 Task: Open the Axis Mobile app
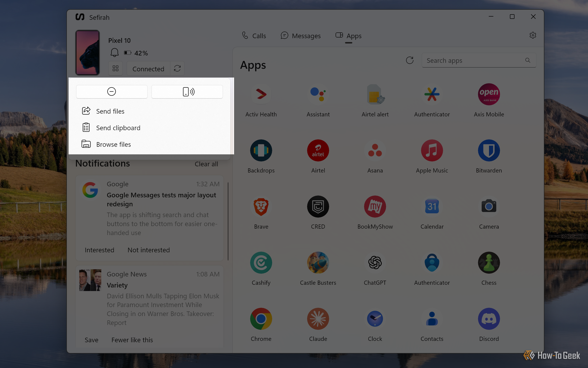point(489,101)
